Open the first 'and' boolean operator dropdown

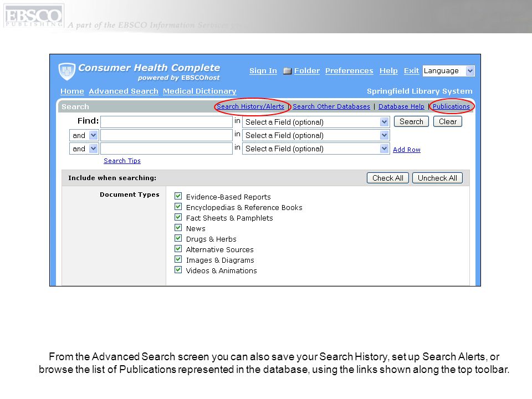click(x=84, y=135)
